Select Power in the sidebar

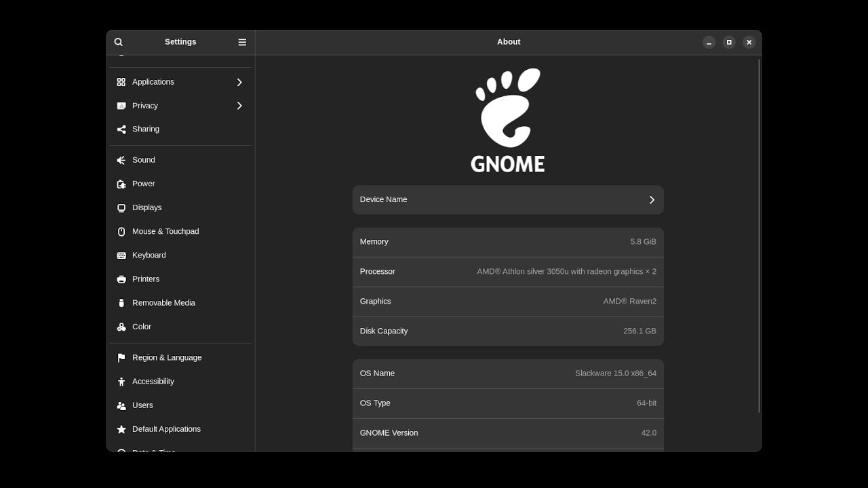tap(180, 184)
